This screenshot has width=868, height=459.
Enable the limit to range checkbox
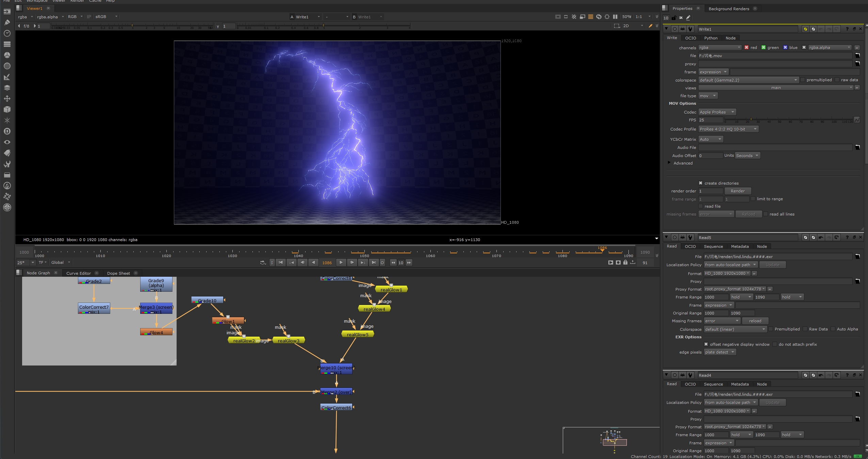click(753, 199)
